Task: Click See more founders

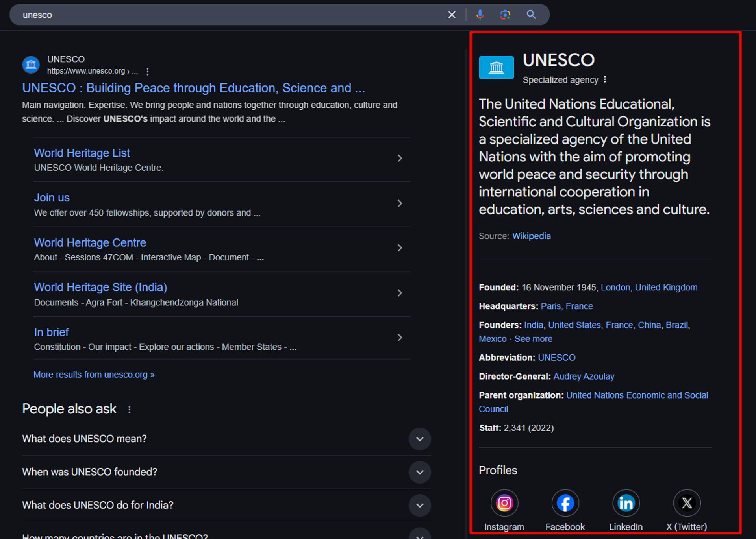Action: [533, 339]
